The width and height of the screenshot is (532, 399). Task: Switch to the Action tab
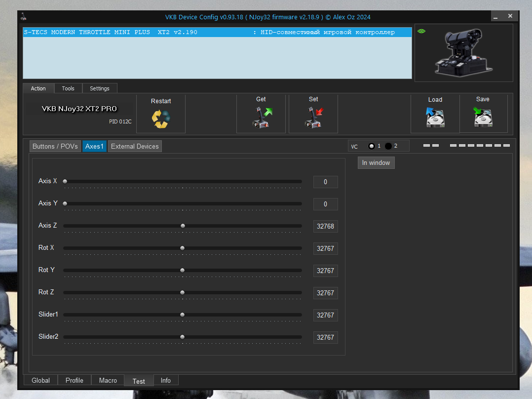coord(38,88)
